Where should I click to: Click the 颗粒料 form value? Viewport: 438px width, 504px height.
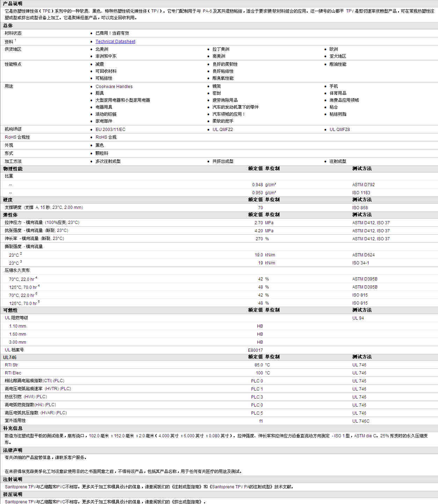(x=102, y=153)
